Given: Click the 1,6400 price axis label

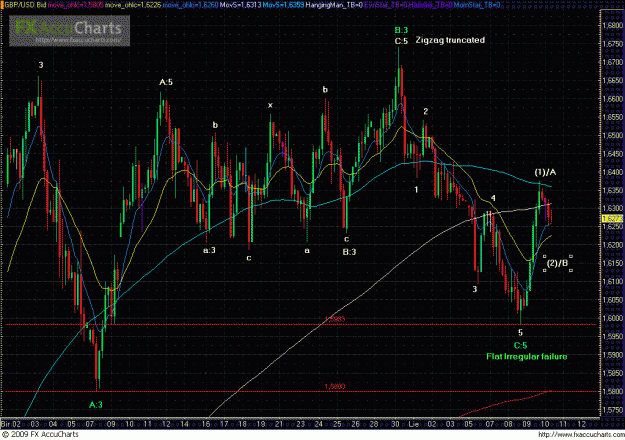Looking at the screenshot, I should [612, 172].
